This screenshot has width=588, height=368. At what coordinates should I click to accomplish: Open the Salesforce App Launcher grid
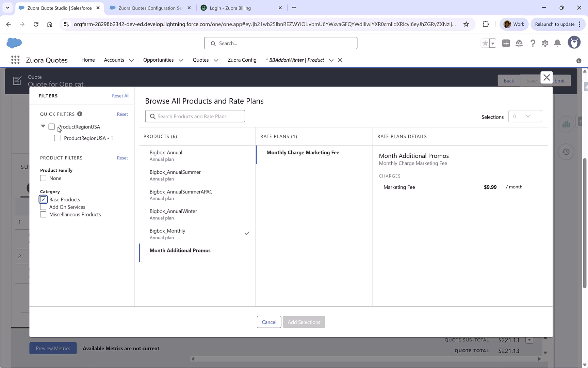15,60
